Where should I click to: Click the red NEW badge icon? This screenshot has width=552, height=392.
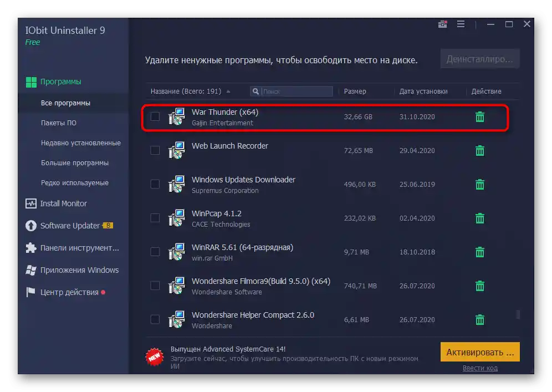(155, 357)
